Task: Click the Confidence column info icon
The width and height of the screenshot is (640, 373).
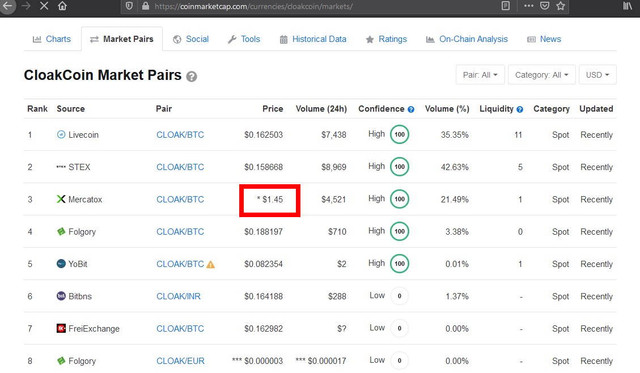Action: pos(411,109)
